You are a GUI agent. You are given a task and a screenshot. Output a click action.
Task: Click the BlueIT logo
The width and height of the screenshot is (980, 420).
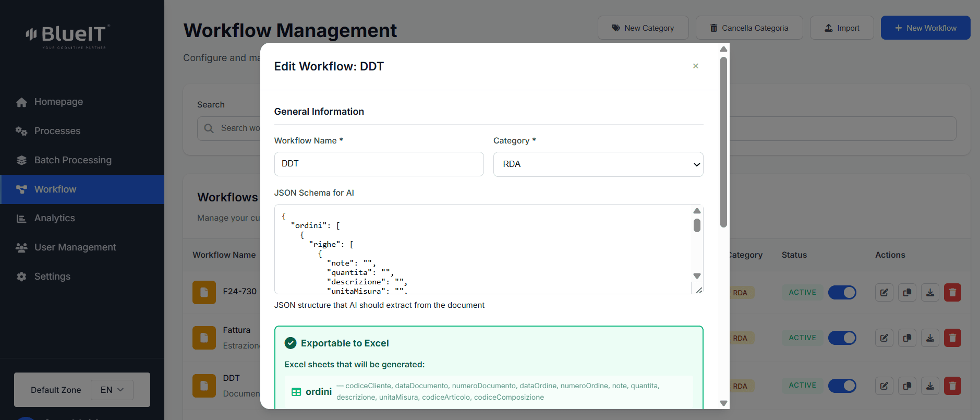[68, 37]
